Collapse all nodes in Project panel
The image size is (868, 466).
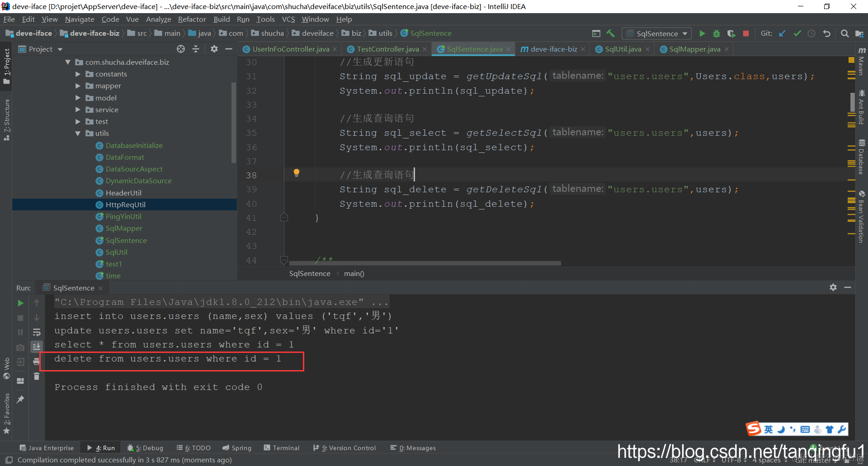pyautogui.click(x=196, y=49)
